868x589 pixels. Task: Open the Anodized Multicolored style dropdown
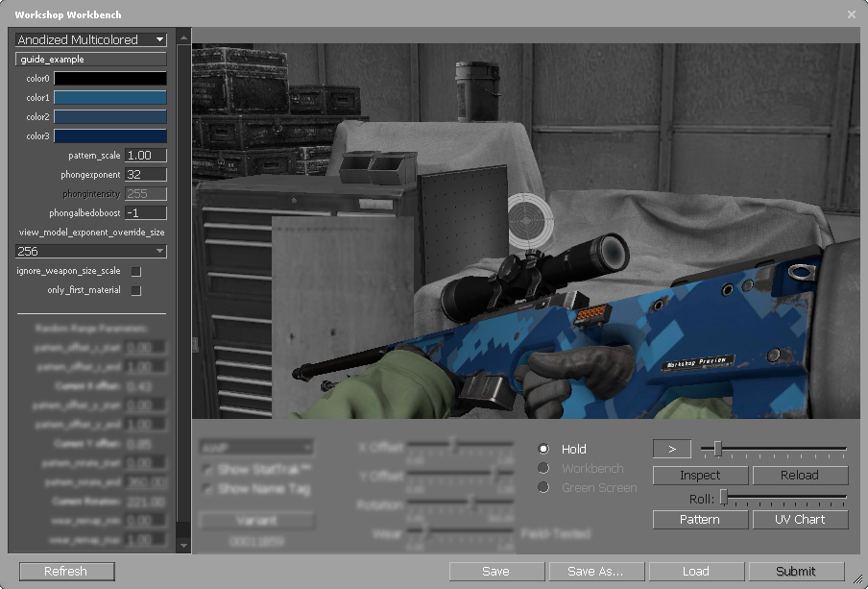91,40
